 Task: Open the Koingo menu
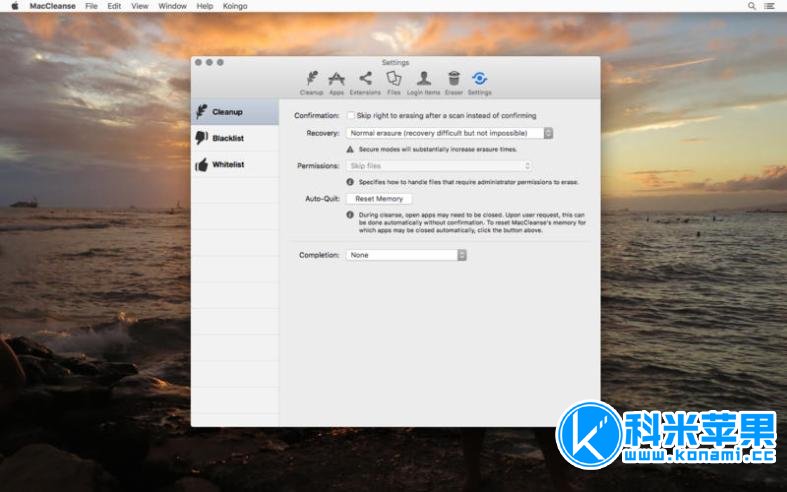[234, 6]
